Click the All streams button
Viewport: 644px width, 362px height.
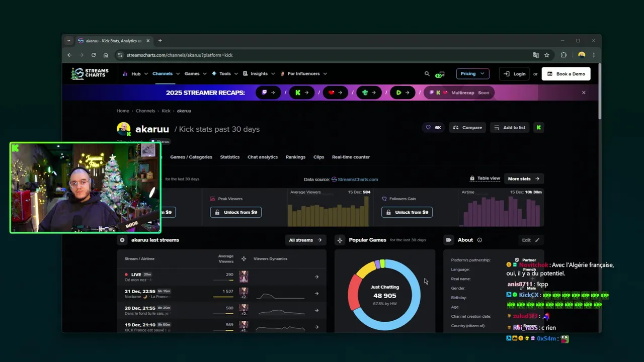(x=305, y=240)
